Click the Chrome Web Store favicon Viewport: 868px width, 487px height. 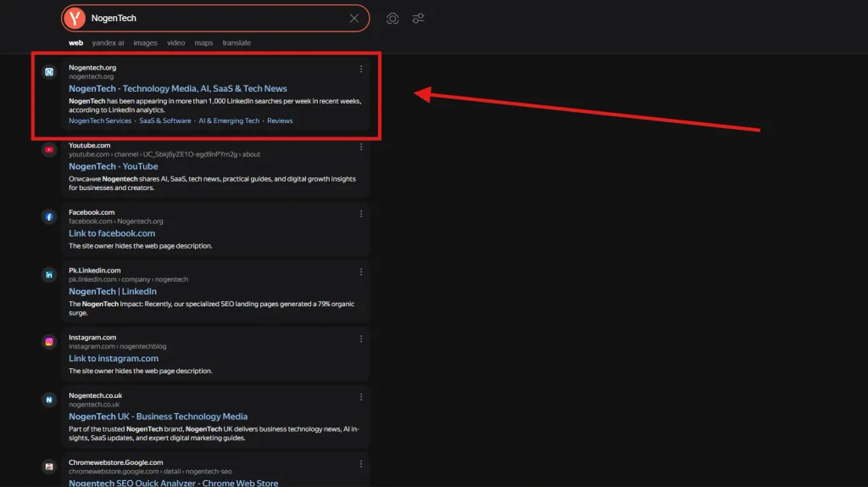pyautogui.click(x=49, y=467)
